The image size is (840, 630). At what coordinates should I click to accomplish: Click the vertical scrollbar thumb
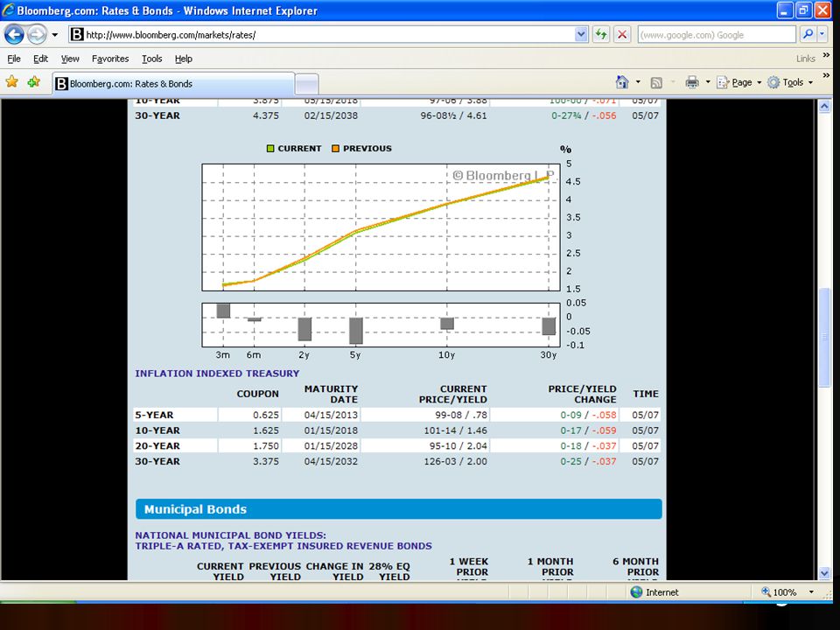(x=824, y=338)
